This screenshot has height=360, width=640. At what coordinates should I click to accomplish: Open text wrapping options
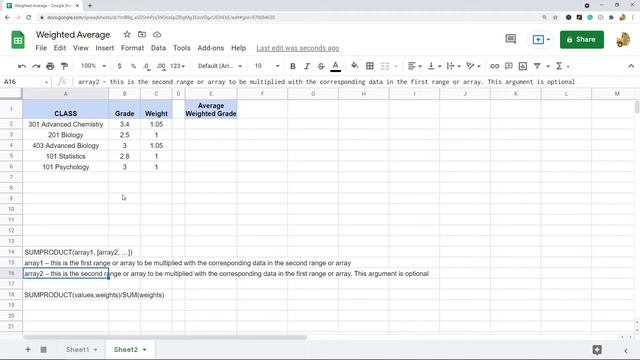(453, 66)
